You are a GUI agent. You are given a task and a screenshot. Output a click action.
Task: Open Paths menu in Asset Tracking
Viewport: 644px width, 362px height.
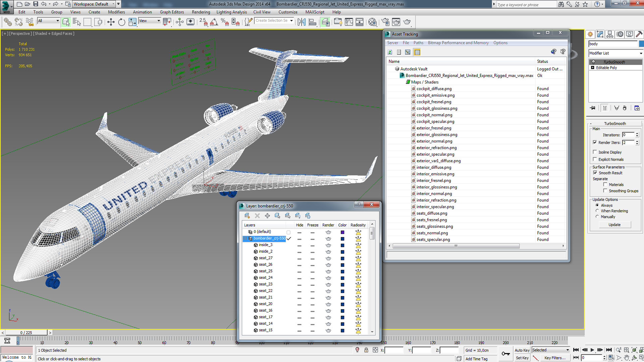418,43
